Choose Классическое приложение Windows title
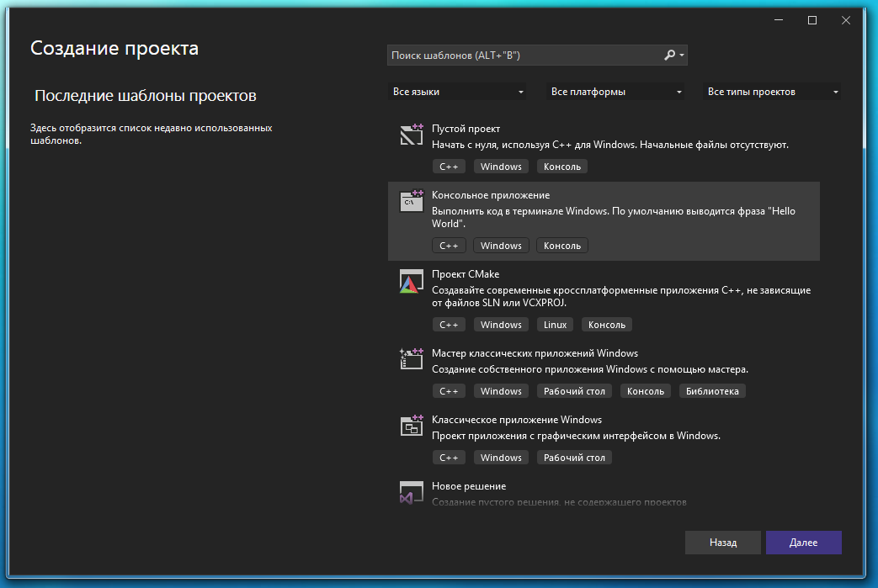 click(517, 420)
